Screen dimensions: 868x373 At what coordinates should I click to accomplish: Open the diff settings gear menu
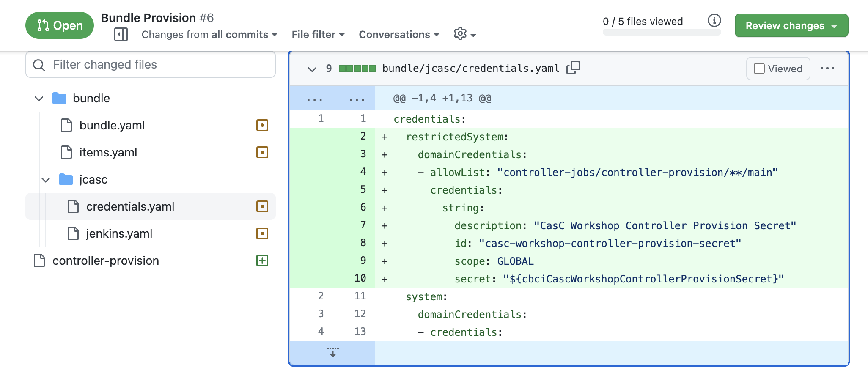(464, 34)
